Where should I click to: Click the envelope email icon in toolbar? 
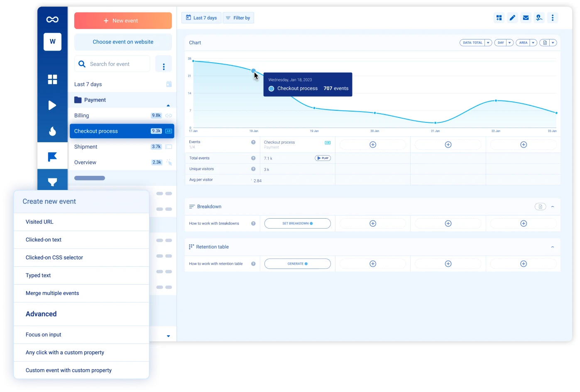click(526, 18)
